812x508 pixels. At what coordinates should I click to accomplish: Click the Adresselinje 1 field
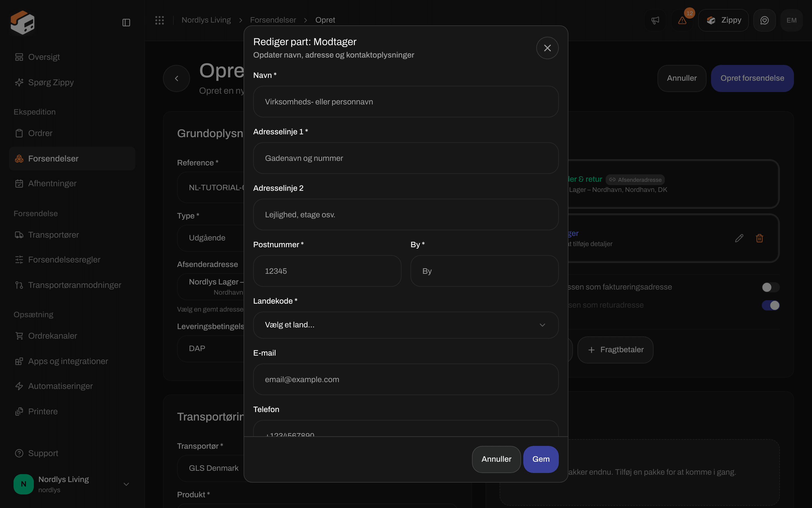tap(406, 158)
